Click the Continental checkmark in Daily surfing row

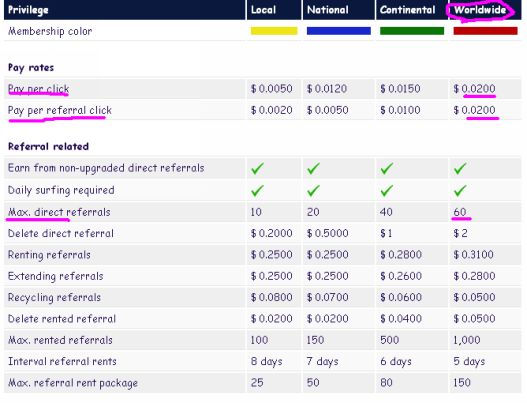[387, 191]
